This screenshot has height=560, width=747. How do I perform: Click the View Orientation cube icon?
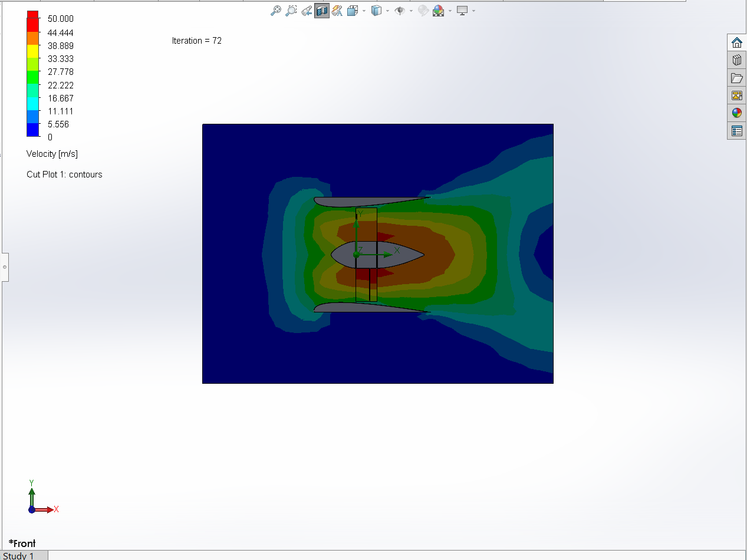click(x=353, y=11)
